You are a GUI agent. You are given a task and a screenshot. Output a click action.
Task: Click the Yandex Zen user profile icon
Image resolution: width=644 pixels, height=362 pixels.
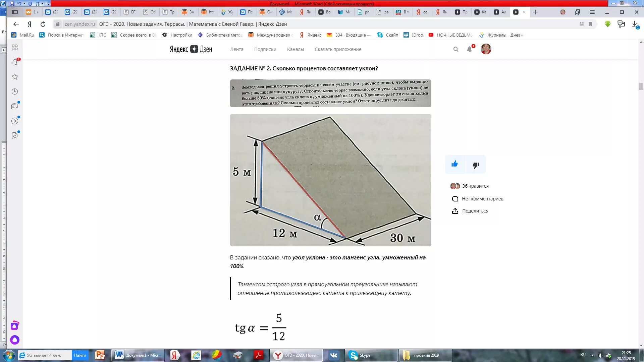pyautogui.click(x=486, y=49)
